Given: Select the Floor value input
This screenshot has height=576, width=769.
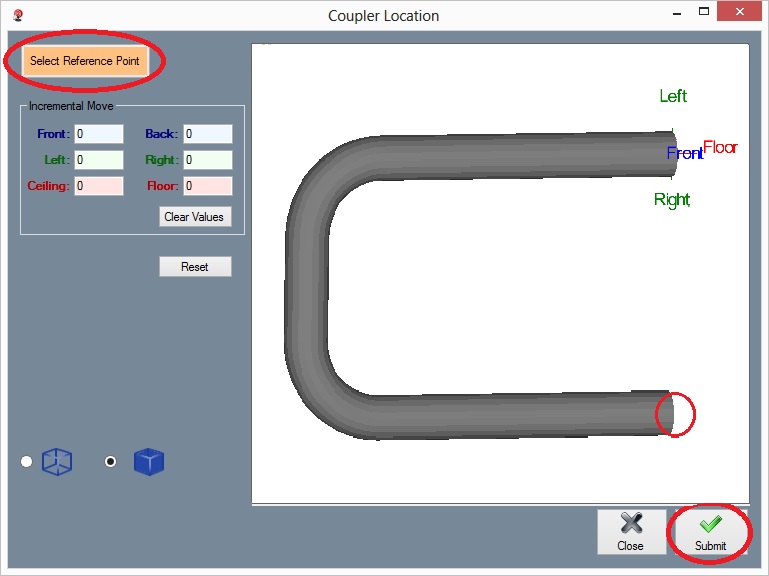Looking at the screenshot, I should pyautogui.click(x=208, y=186).
